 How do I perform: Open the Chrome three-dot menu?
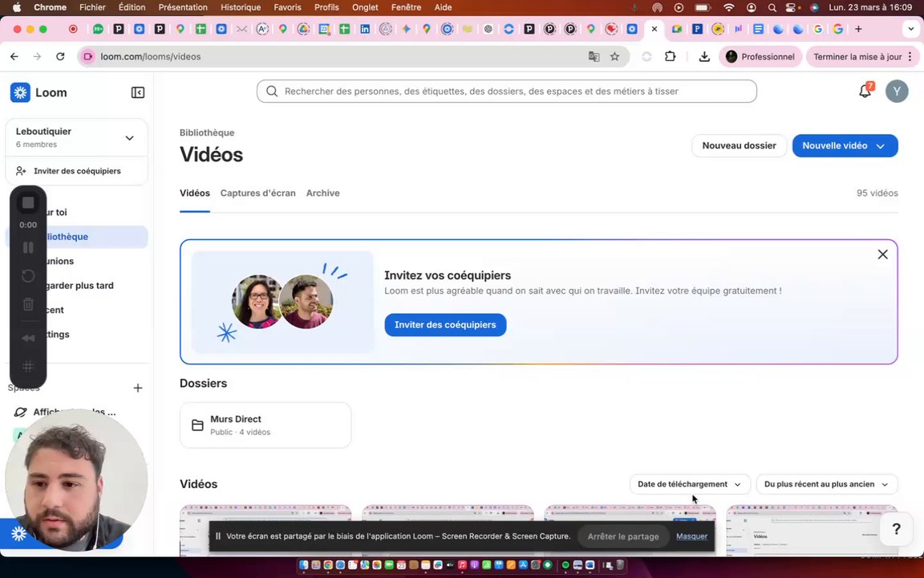tap(910, 57)
